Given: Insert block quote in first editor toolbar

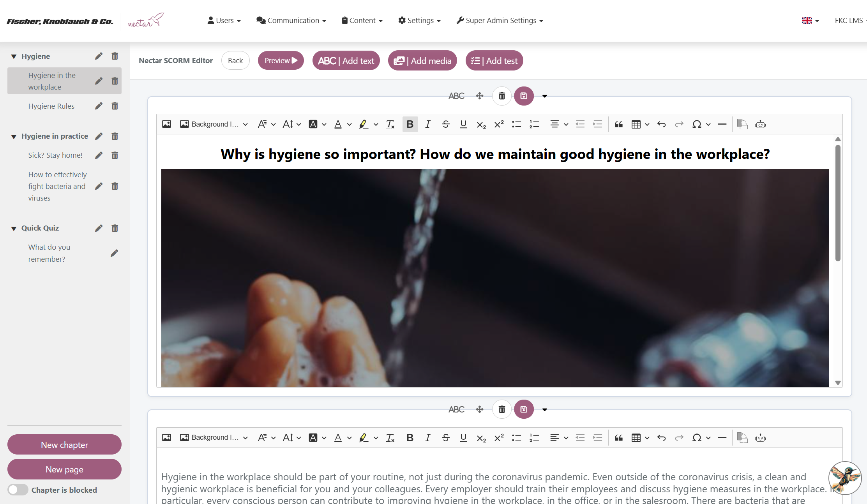Looking at the screenshot, I should pos(618,124).
